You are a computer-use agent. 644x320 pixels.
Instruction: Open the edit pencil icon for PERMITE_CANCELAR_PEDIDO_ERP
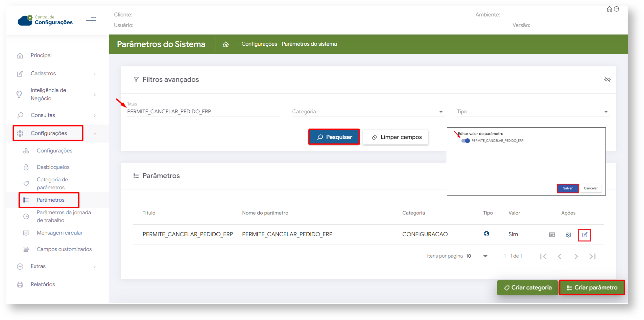tap(584, 235)
